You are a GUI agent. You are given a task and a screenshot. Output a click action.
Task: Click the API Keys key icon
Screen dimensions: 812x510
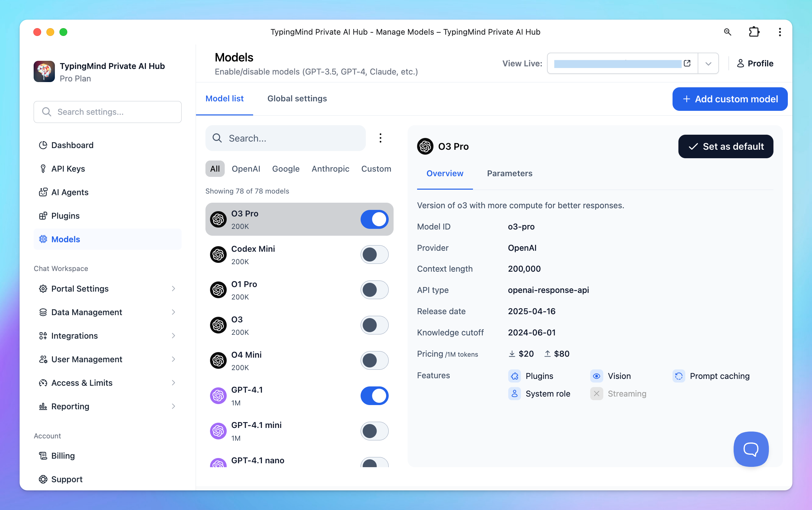[43, 169]
